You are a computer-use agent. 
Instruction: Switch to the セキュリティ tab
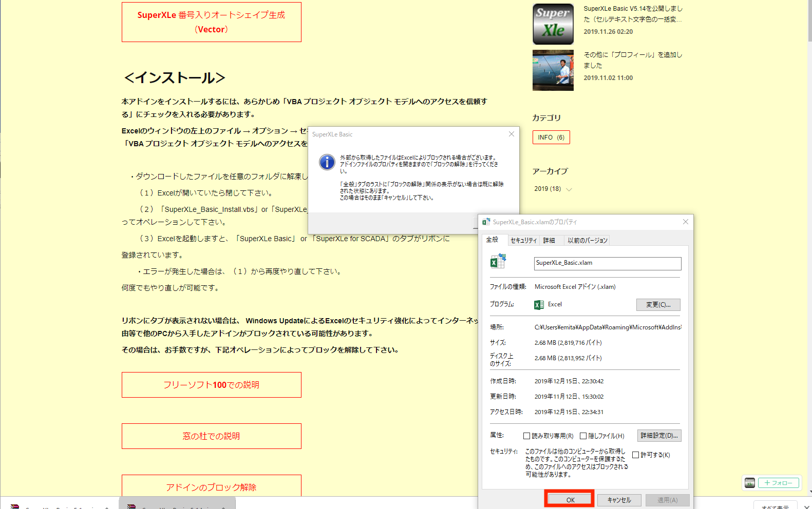(523, 240)
